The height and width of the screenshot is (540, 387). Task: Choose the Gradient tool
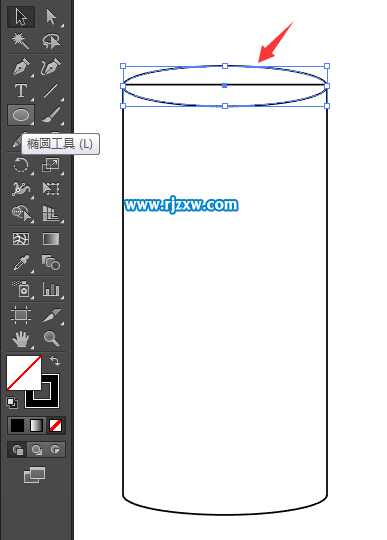point(51,239)
